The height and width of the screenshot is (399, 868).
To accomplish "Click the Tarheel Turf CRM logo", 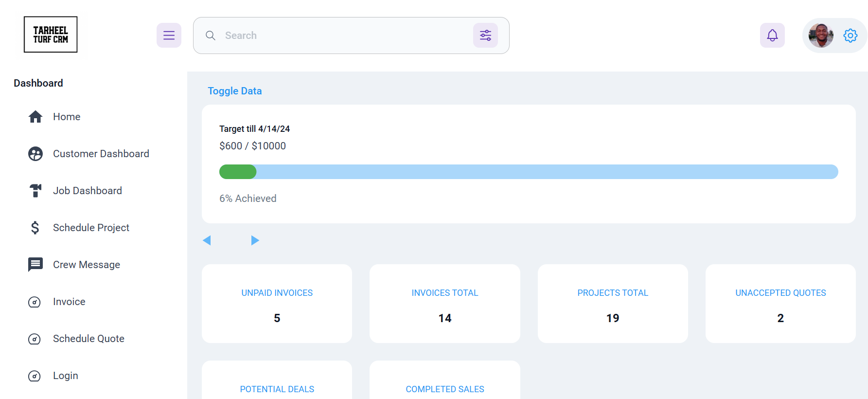I will (x=51, y=35).
